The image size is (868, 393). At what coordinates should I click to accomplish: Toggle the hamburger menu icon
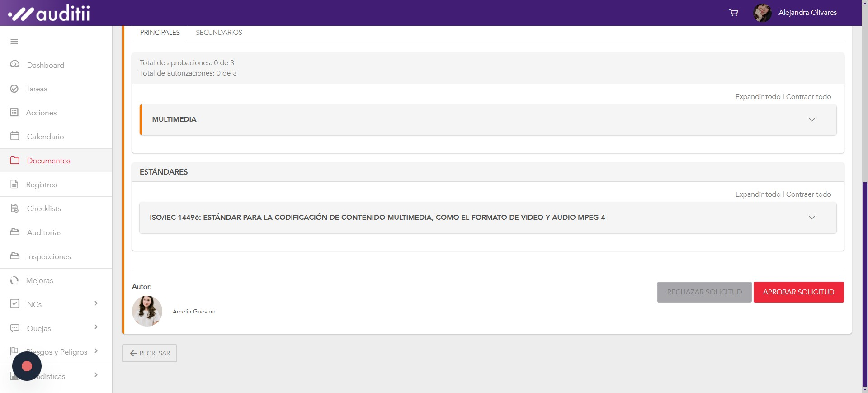tap(14, 42)
